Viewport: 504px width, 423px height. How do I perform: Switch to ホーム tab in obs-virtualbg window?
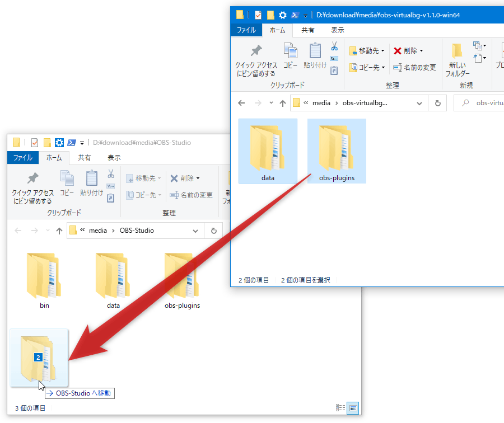pyautogui.click(x=277, y=30)
